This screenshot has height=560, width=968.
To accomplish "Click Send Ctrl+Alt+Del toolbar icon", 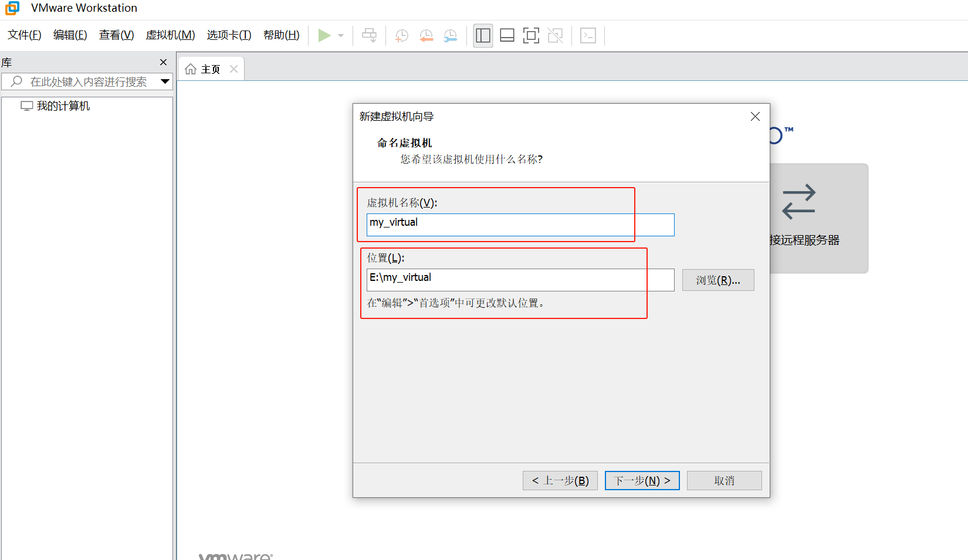I will pyautogui.click(x=370, y=36).
